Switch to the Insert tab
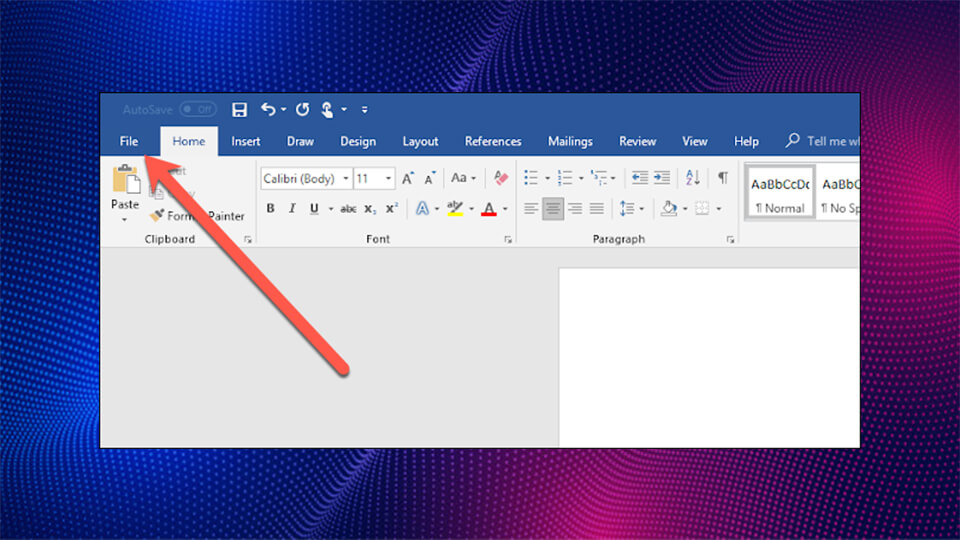 pos(246,141)
